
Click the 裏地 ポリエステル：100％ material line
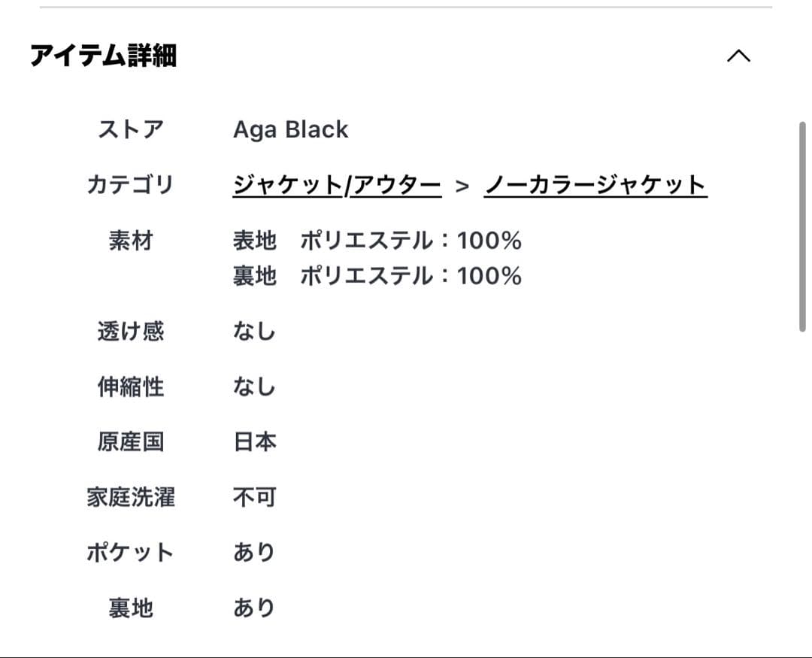[378, 275]
